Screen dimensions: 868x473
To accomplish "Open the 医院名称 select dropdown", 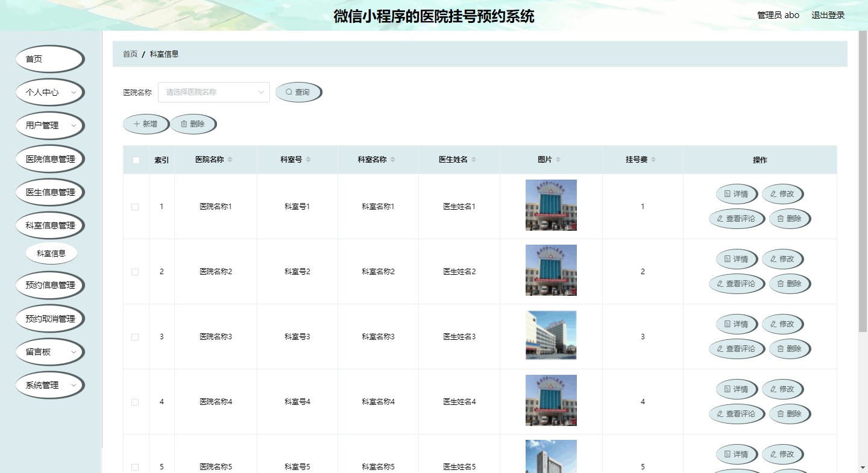I will click(x=214, y=92).
